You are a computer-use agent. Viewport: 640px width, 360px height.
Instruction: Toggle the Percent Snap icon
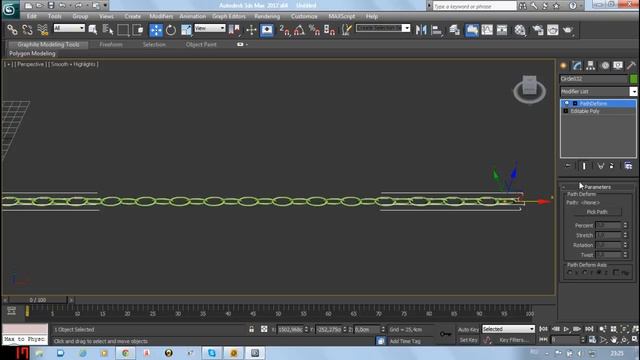click(x=314, y=30)
